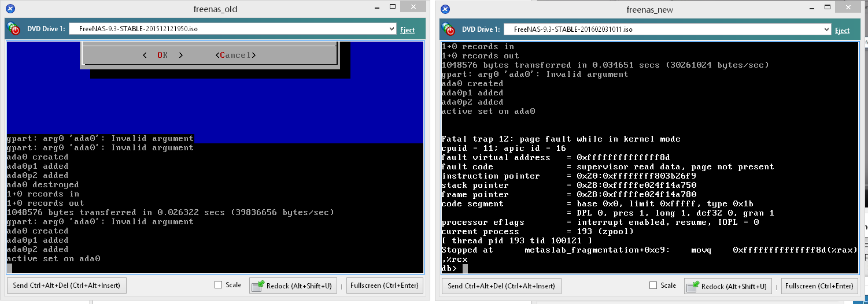This screenshot has height=304, width=868.
Task: Click 'active set on ada0' in freenas_old console
Action: click(53, 258)
